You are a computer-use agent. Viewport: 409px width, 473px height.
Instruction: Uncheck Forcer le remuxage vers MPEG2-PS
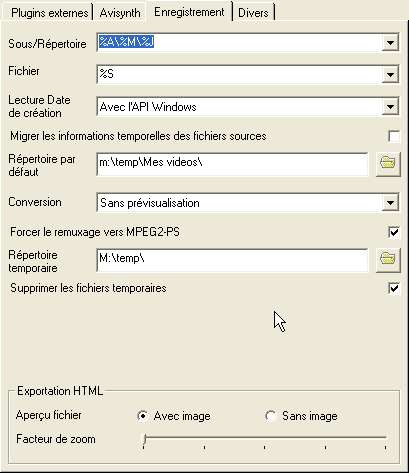pyautogui.click(x=394, y=232)
